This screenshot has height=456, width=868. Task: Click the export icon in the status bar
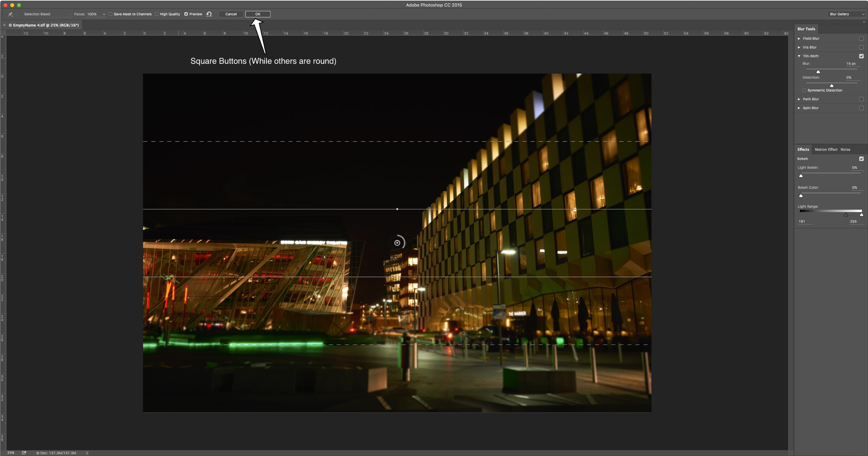pyautogui.click(x=24, y=453)
